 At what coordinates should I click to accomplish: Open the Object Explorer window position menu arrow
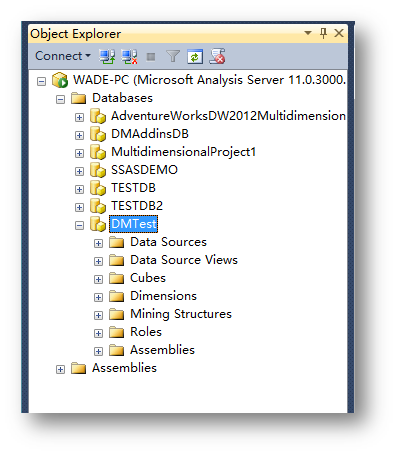coord(308,33)
